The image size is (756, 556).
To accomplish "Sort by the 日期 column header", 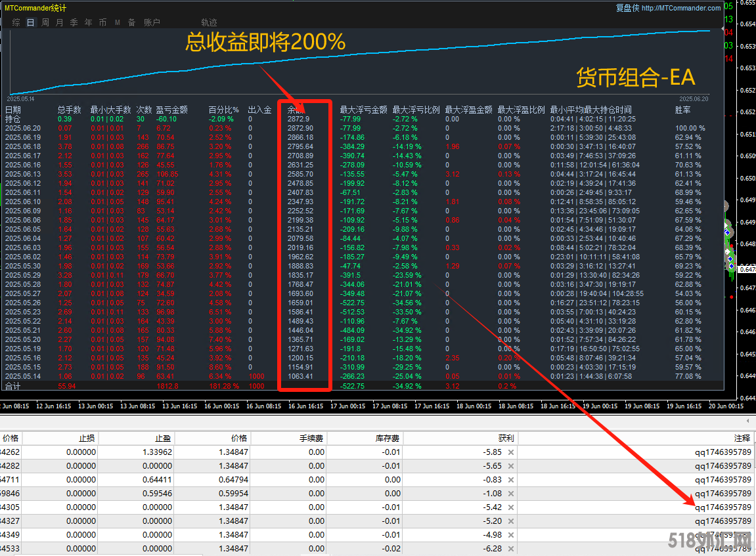I will pyautogui.click(x=13, y=110).
